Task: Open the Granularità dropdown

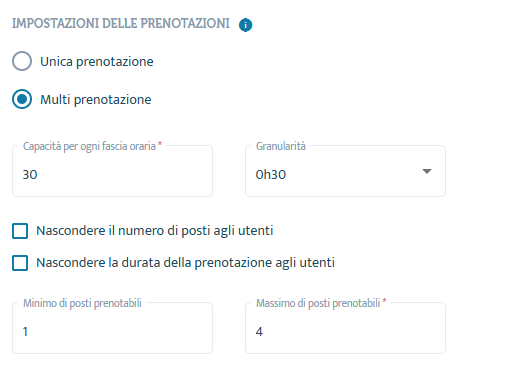Action: [345, 171]
